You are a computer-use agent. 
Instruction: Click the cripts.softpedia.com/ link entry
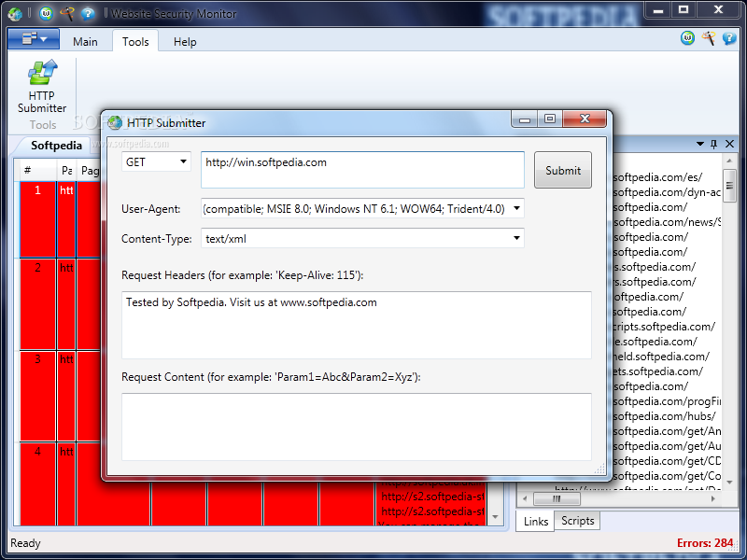pyautogui.click(x=664, y=327)
